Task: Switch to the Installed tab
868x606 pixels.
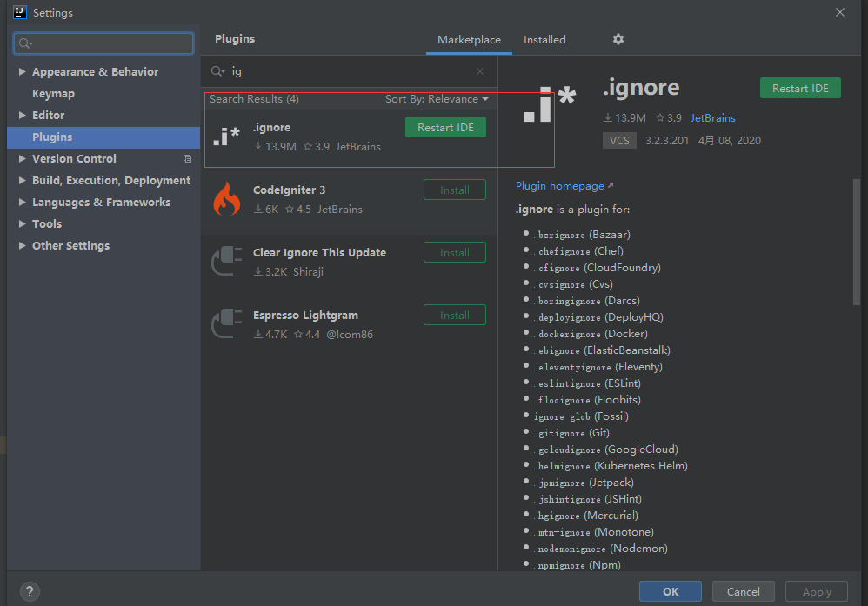Action: pyautogui.click(x=544, y=40)
